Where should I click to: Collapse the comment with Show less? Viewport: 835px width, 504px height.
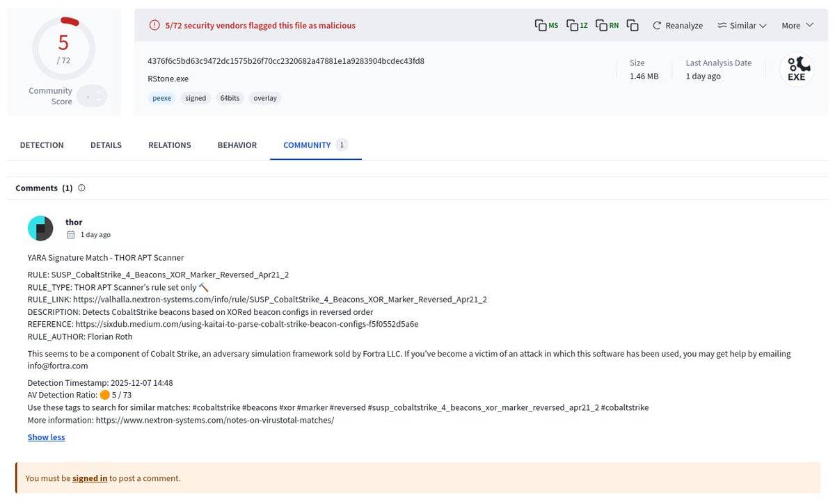pyautogui.click(x=46, y=437)
